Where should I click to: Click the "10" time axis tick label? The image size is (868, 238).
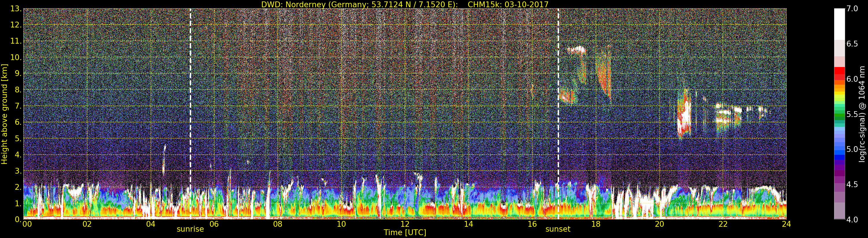341,224
